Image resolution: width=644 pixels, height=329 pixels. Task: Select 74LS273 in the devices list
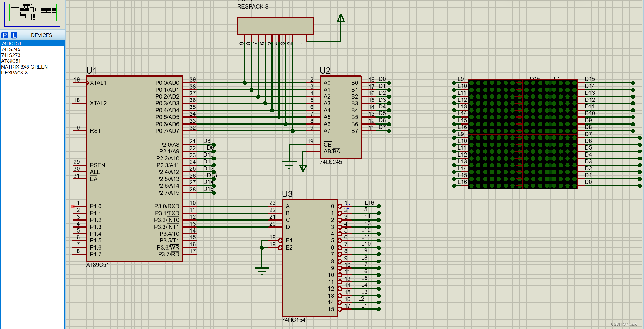pos(11,55)
